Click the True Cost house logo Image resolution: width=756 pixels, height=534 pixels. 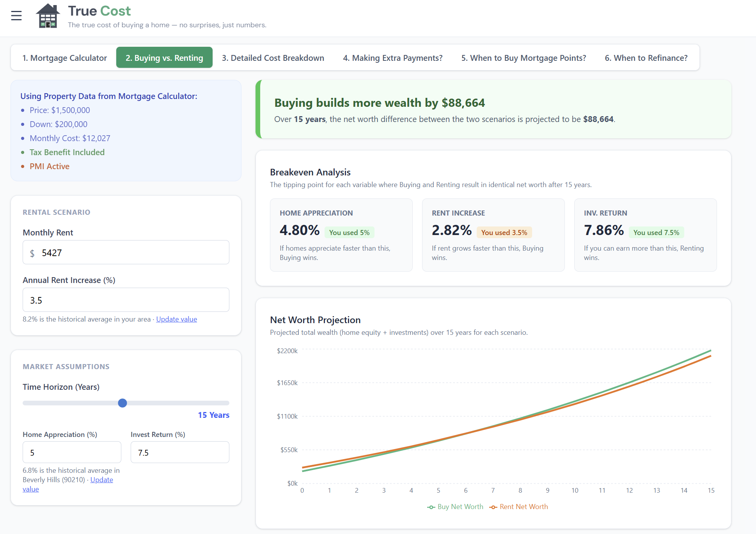click(x=48, y=16)
